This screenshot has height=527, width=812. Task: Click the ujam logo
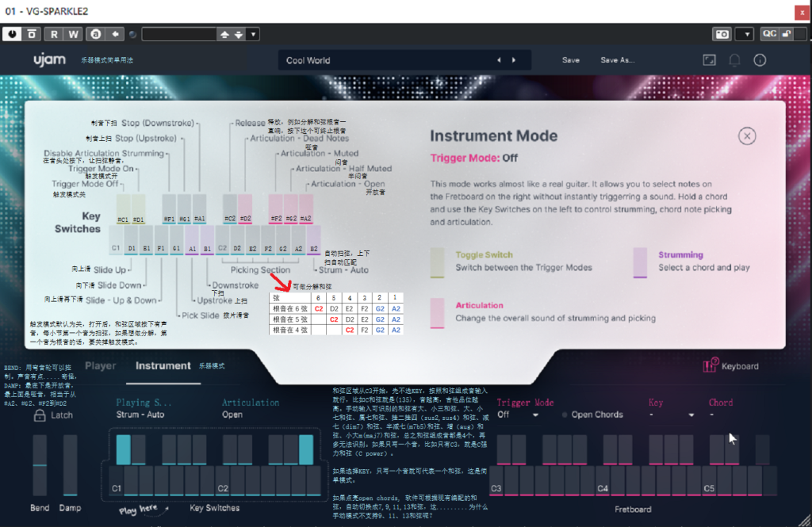pos(50,60)
